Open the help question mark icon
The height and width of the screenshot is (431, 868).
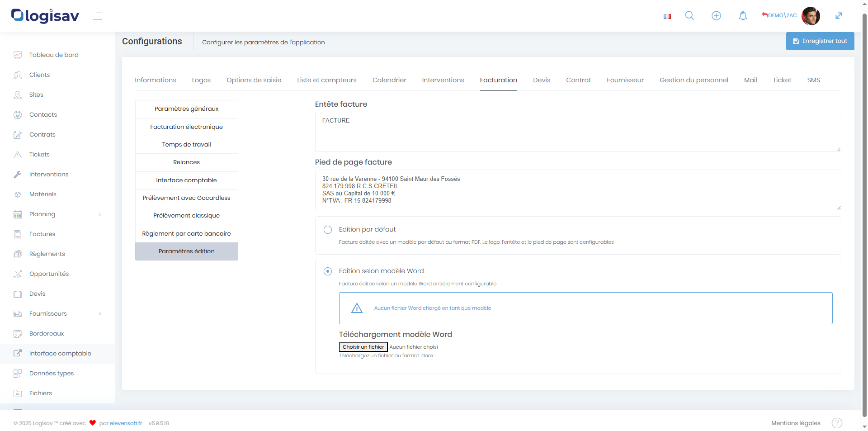837,423
